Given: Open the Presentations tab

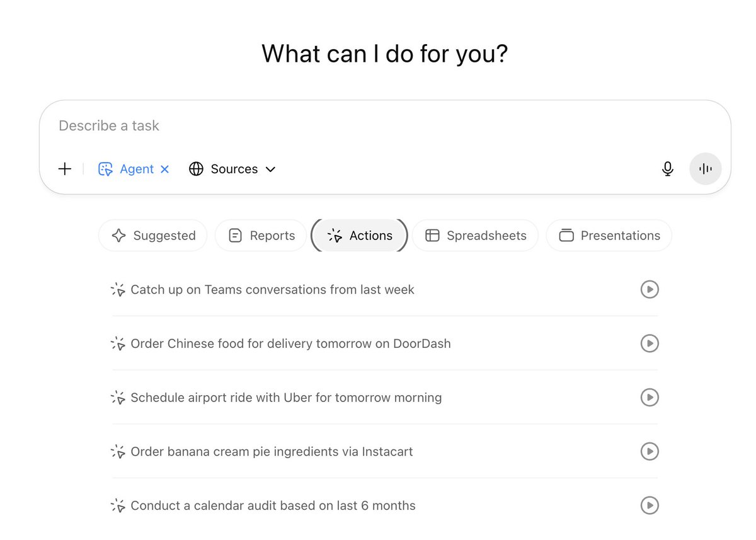Looking at the screenshot, I should tap(609, 236).
